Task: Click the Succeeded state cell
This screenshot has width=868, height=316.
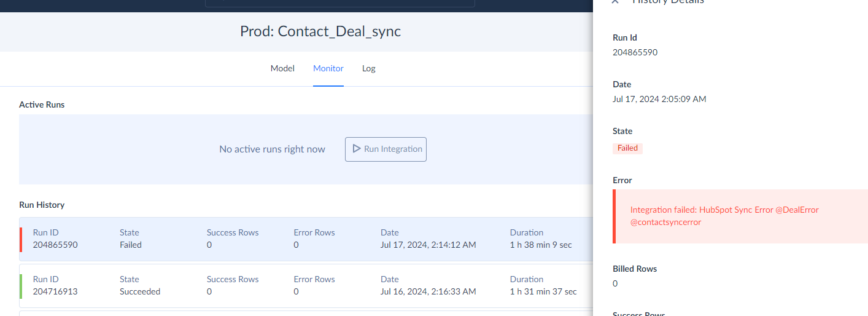Action: (x=140, y=291)
